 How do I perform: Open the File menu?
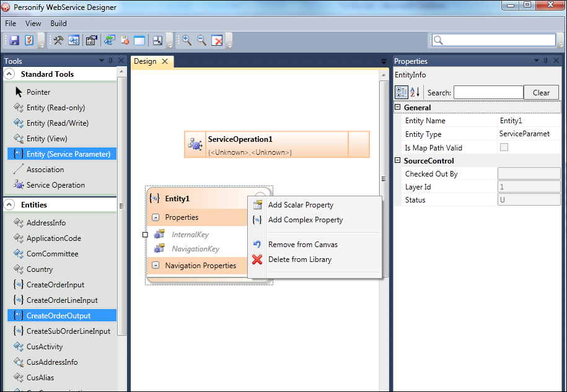pos(11,24)
